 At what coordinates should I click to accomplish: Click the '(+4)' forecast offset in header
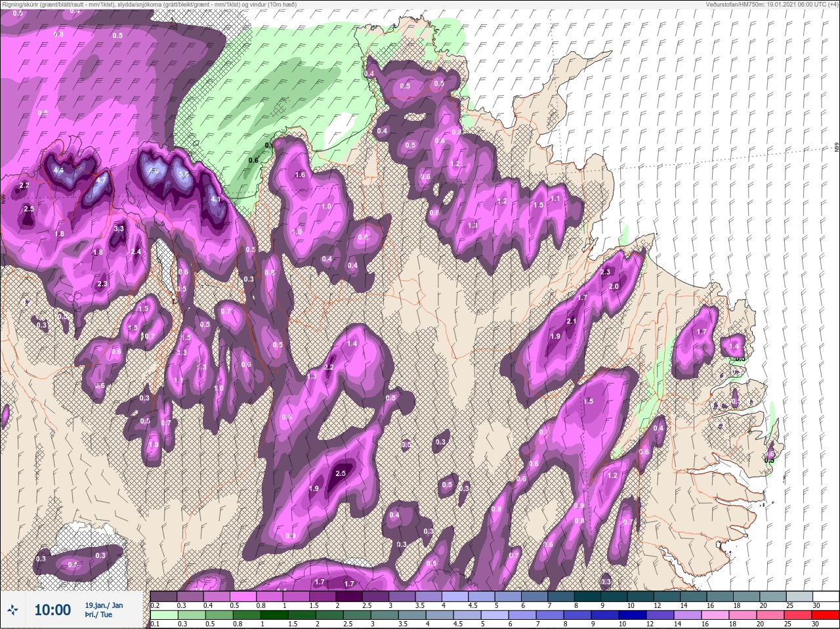point(834,4)
